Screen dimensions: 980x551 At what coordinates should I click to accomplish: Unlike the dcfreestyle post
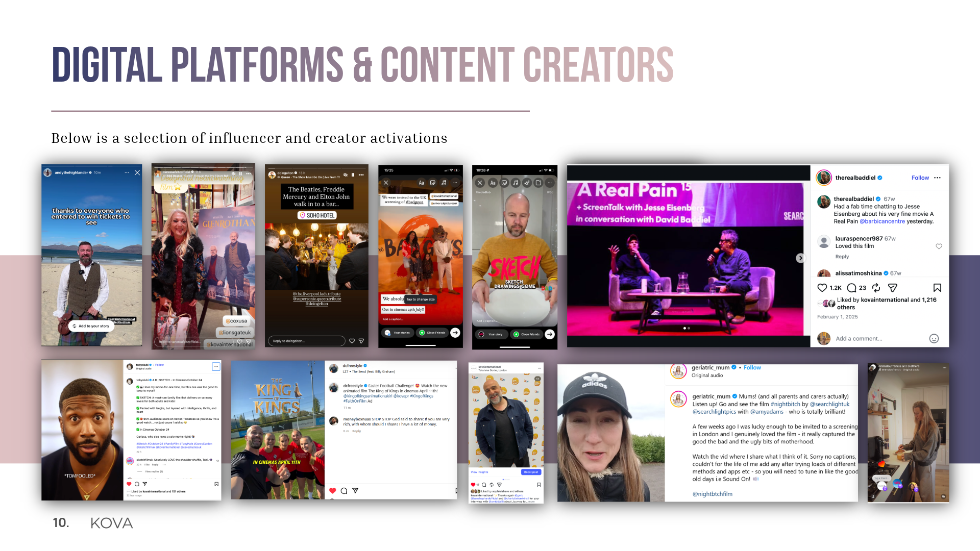[333, 491]
